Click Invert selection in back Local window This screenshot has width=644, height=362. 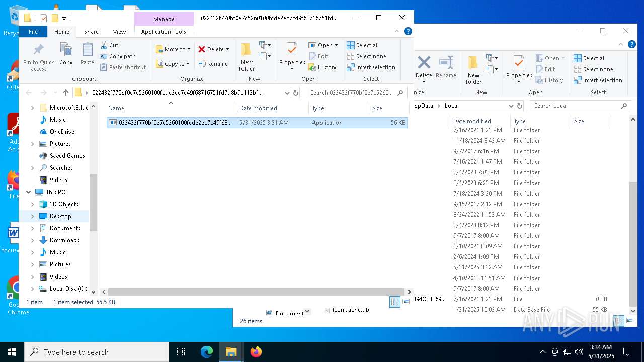point(598,80)
